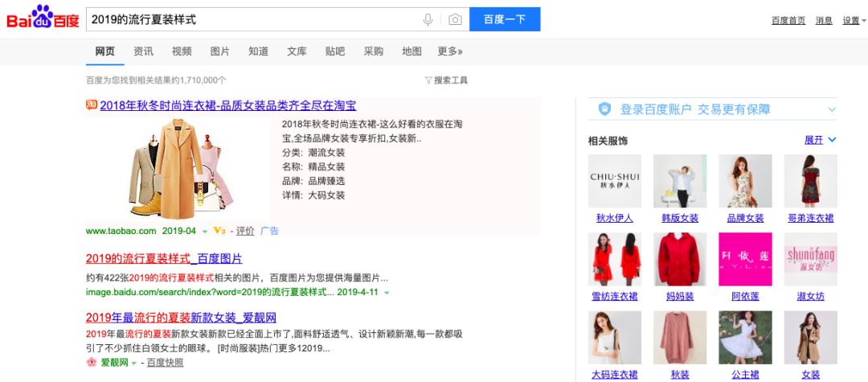
Task: Open 2019的流行夏装样式_百度图片 result
Action: point(164,258)
